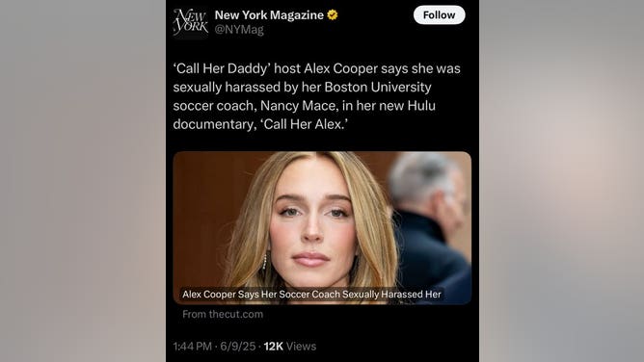Screen dimensions: 644x362
Task: Click the word Hulu in tweet
Action: coord(421,106)
